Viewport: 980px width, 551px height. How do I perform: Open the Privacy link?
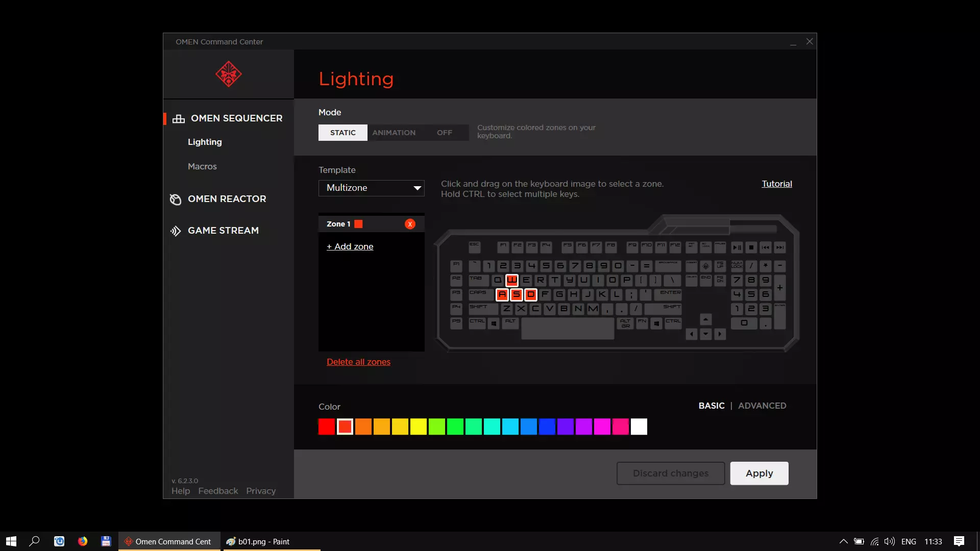point(261,491)
